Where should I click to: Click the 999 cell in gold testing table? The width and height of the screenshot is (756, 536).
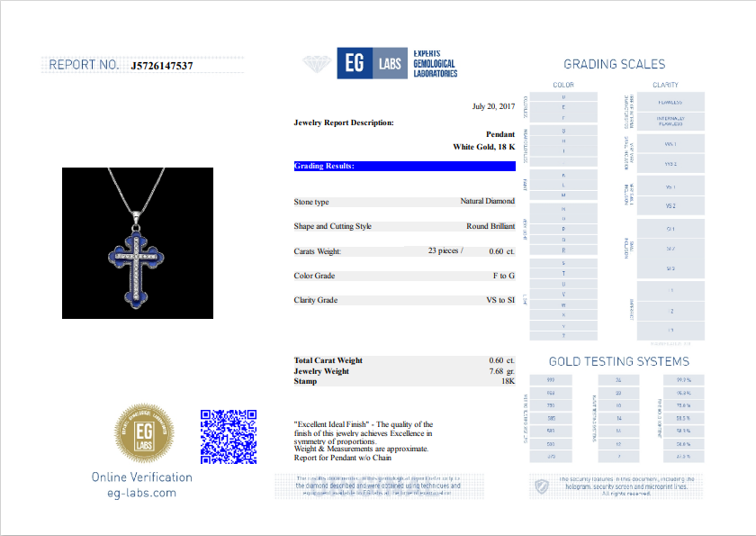(x=551, y=380)
